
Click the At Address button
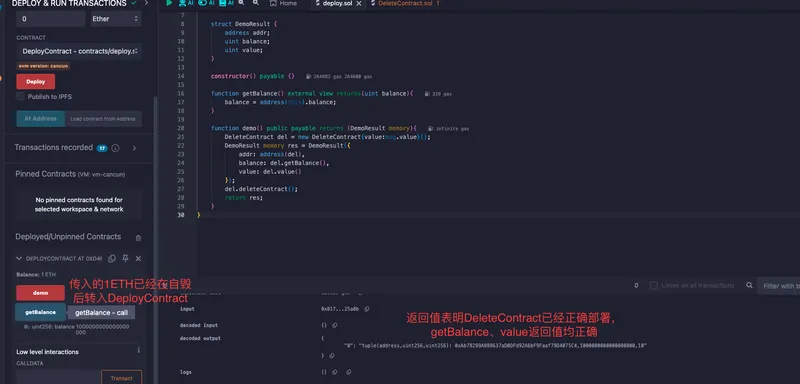(40, 119)
